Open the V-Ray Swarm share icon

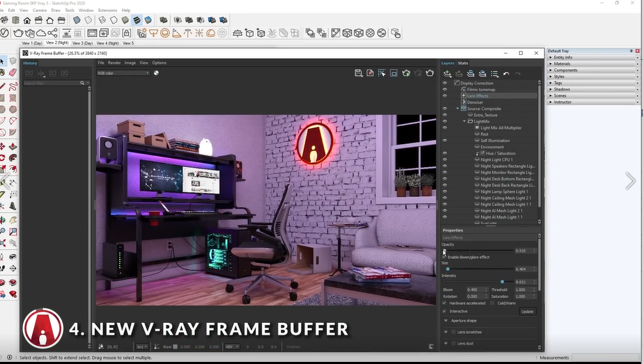[x=52, y=33]
